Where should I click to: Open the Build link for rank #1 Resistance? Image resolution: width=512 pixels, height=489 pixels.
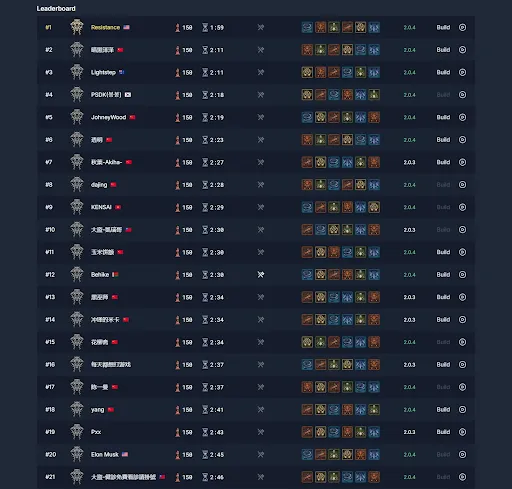click(x=443, y=27)
